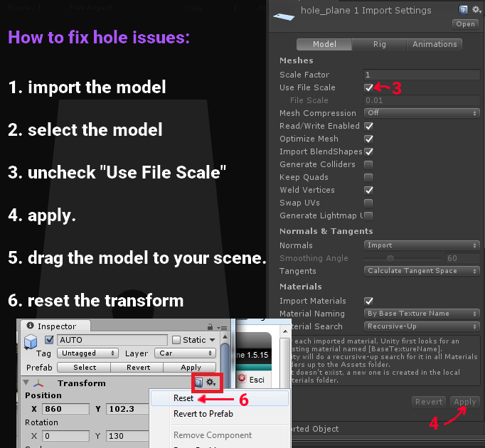This screenshot has width=485, height=448.
Task: Click the Prefab Apply button
Action: (191, 367)
